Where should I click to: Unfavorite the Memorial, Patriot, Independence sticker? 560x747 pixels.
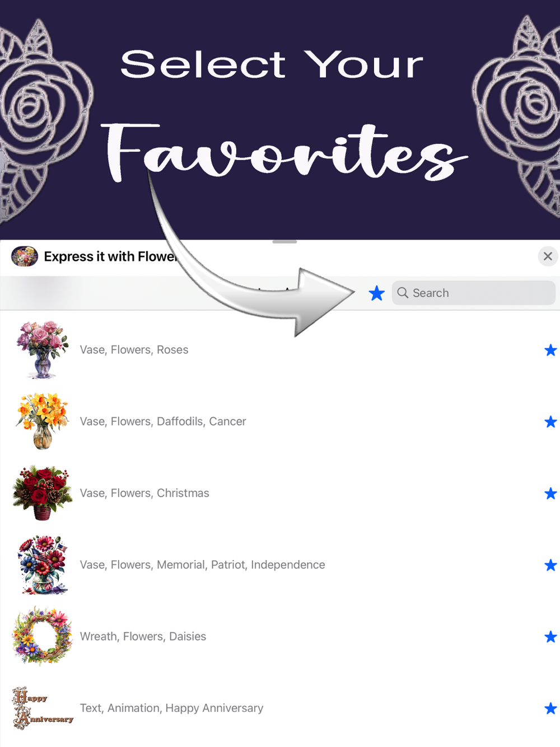[x=550, y=565]
